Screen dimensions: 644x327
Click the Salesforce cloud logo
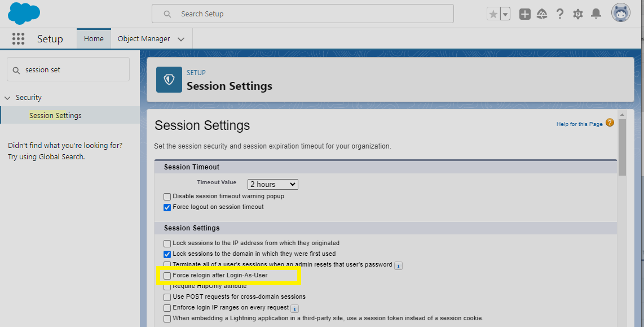[24, 13]
